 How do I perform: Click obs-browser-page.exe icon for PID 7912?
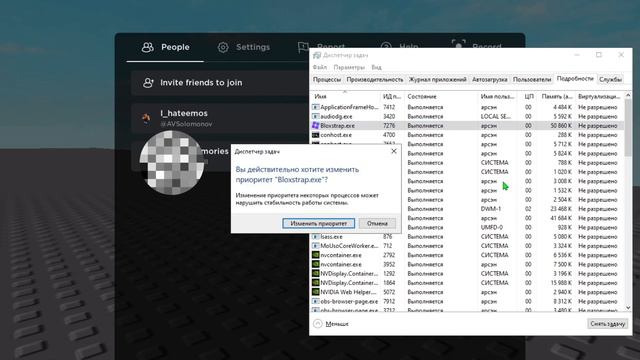[316, 301]
